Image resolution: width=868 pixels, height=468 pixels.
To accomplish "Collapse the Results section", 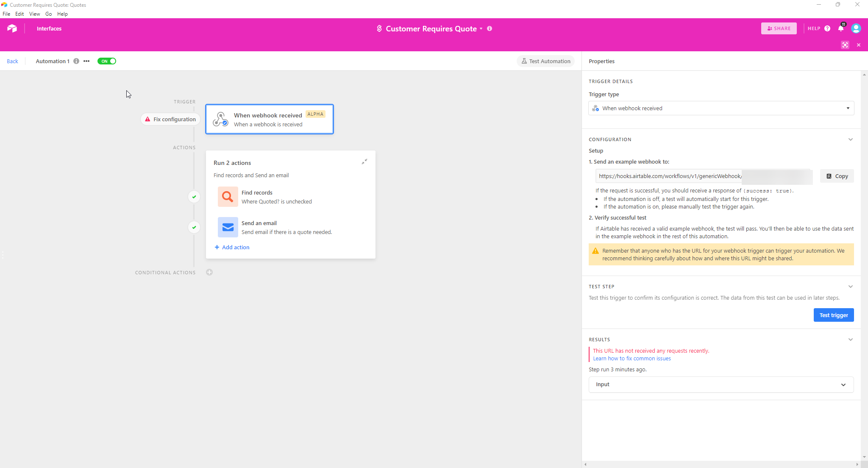I will (851, 340).
